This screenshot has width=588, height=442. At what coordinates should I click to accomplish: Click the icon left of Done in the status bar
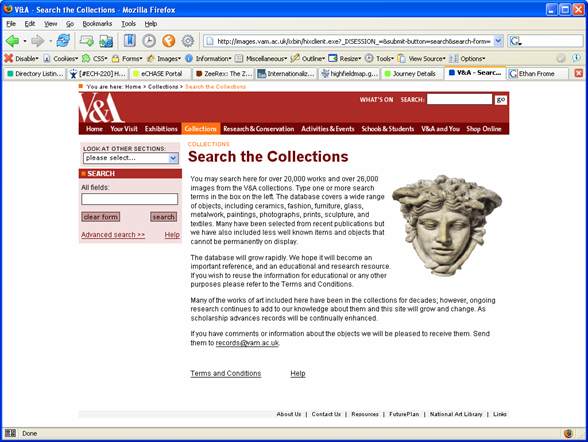(x=10, y=433)
